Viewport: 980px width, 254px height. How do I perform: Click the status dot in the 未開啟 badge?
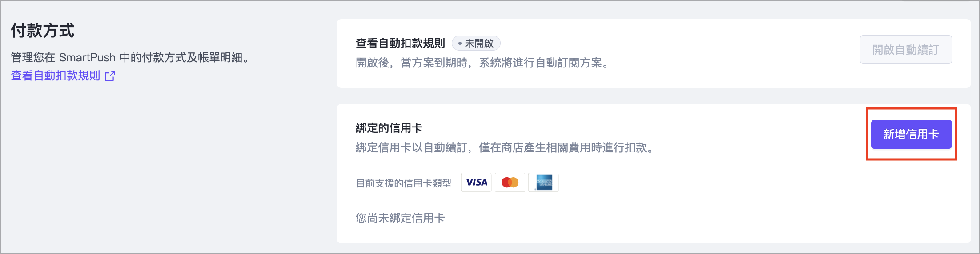click(460, 44)
